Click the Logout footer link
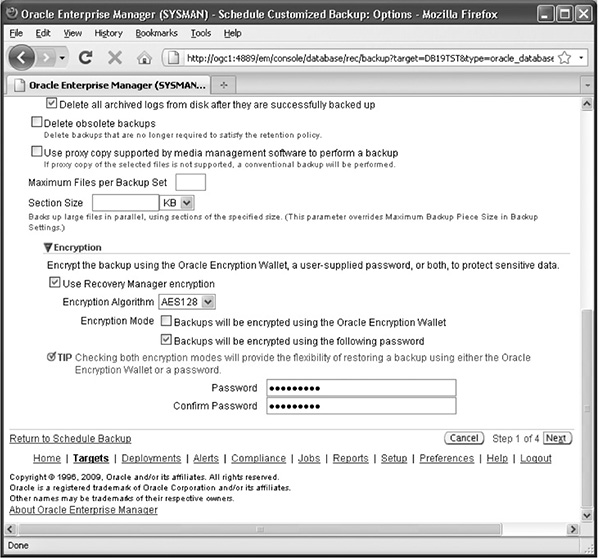600x558 pixels. tap(536, 458)
